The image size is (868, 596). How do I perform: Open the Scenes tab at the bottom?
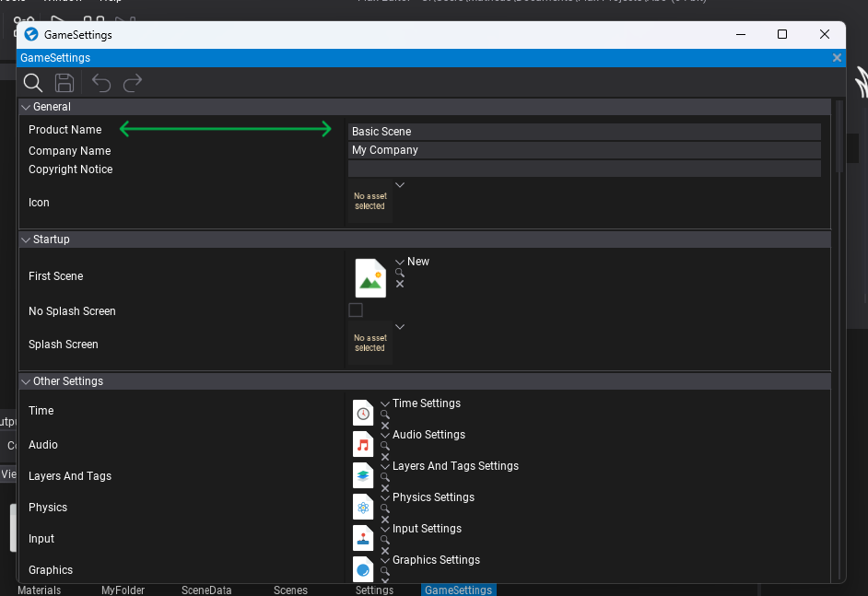point(290,590)
